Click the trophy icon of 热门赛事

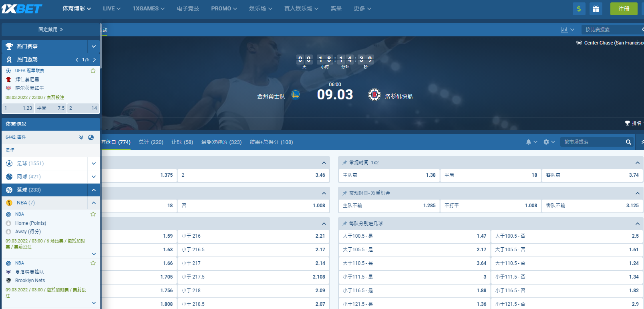click(9, 46)
